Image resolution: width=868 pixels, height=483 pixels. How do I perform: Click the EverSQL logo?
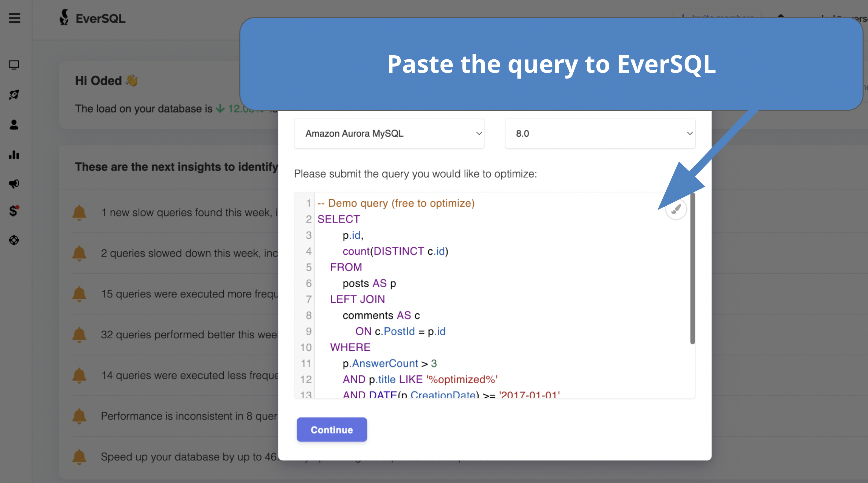click(x=92, y=18)
